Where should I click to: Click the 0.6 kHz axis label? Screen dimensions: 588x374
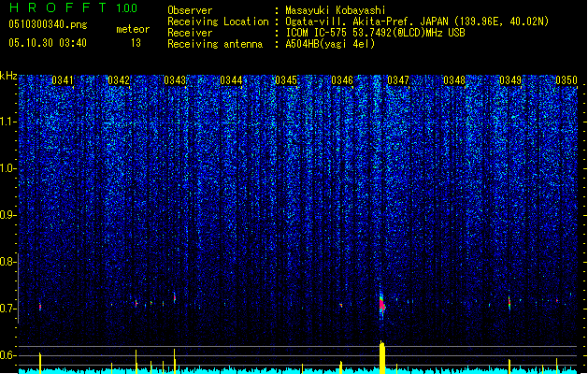[8, 355]
